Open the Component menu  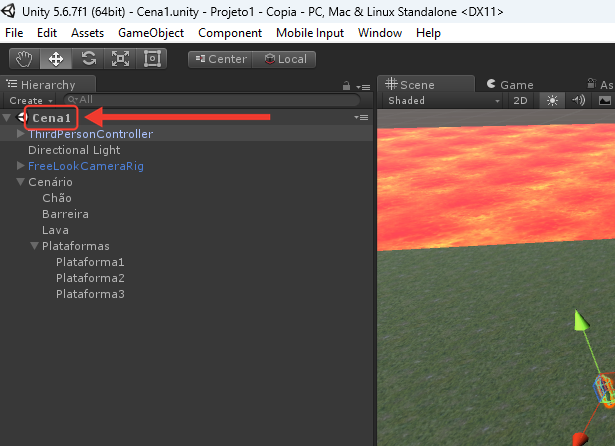click(230, 33)
